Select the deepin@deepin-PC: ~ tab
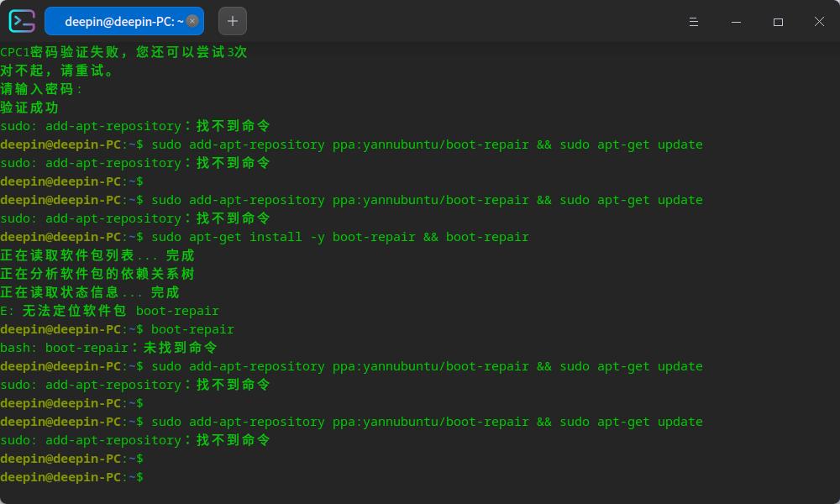This screenshot has height=504, width=840. coord(118,21)
